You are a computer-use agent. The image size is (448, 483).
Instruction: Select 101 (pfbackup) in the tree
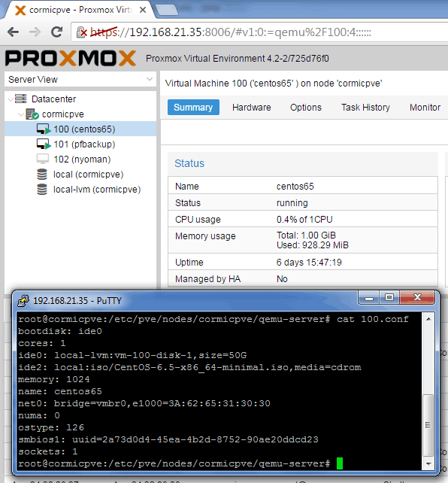(x=84, y=144)
